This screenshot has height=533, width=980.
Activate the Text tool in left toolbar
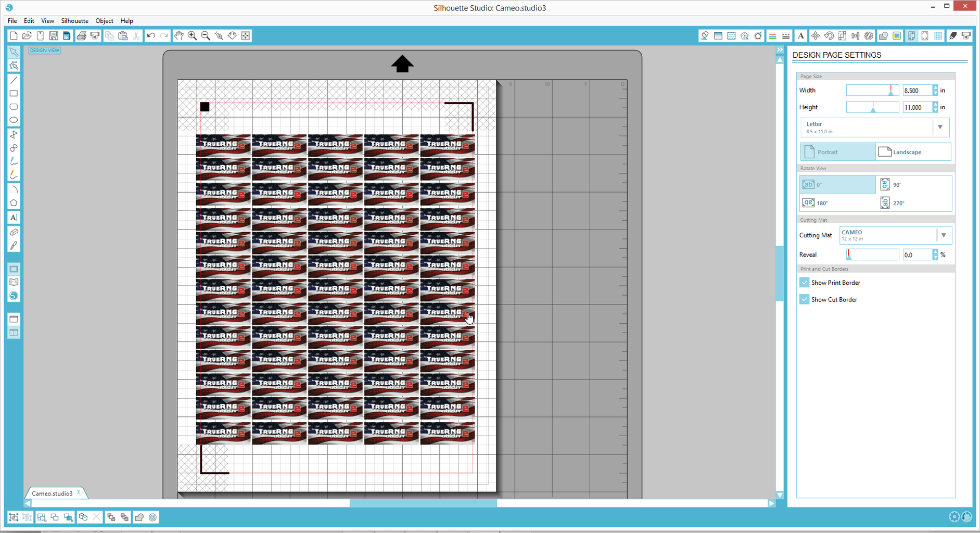14,218
